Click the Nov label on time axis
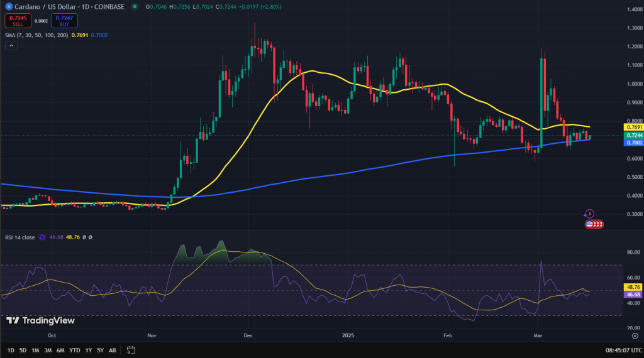This screenshot has height=358, width=644. [x=152, y=335]
